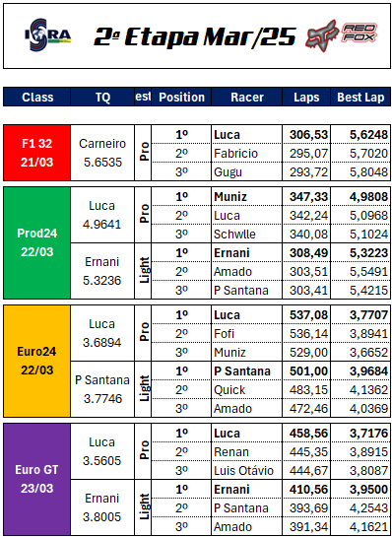Select the P Santana 3.7746 TQ cell

click(x=102, y=389)
